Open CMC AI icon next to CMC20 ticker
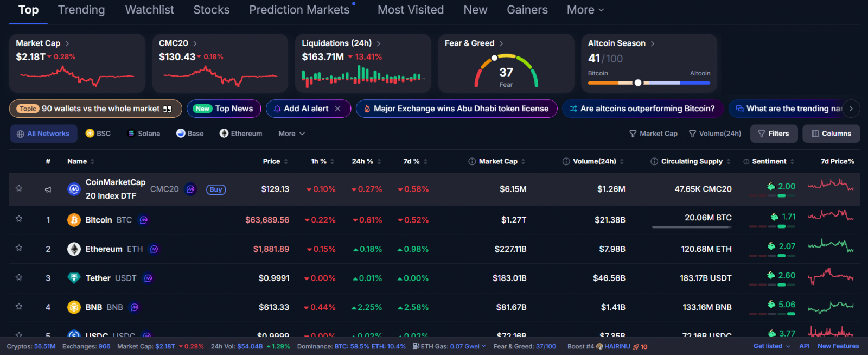This screenshot has height=355, width=868. pos(190,189)
